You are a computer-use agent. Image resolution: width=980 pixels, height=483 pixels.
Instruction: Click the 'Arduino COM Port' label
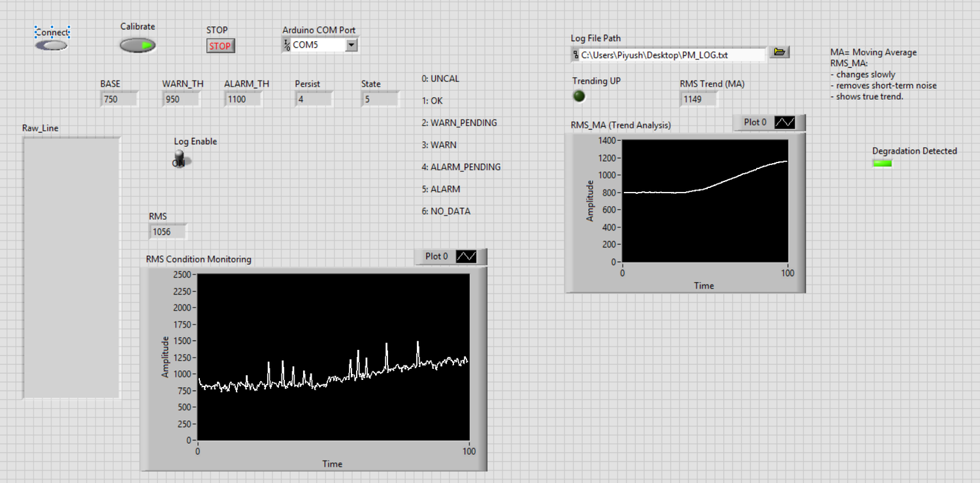coord(319,30)
